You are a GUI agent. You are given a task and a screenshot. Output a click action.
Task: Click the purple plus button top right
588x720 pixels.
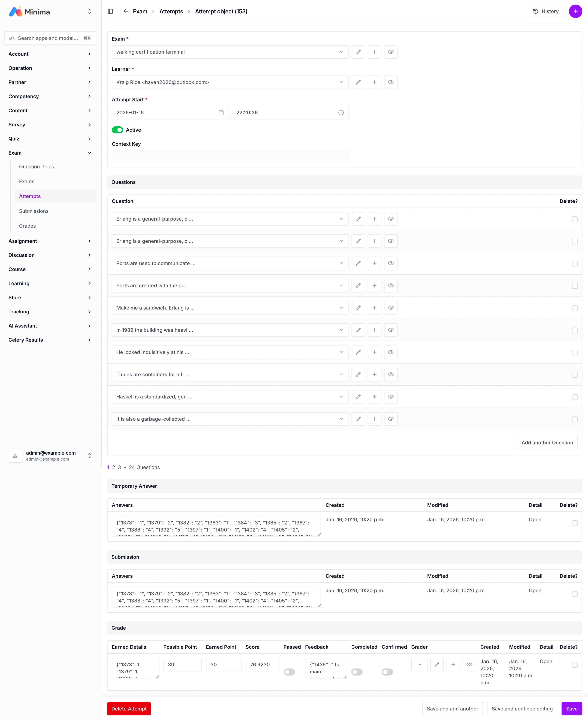coord(575,11)
